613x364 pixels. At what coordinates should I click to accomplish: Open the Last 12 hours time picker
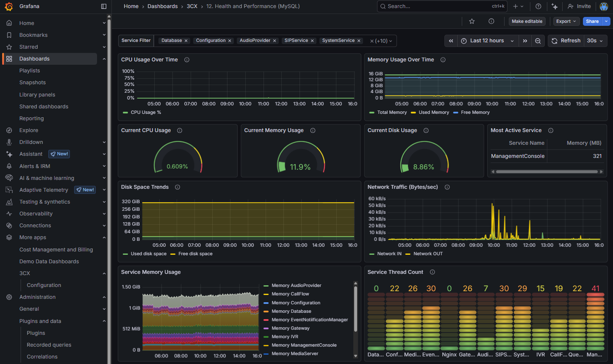[x=488, y=41]
